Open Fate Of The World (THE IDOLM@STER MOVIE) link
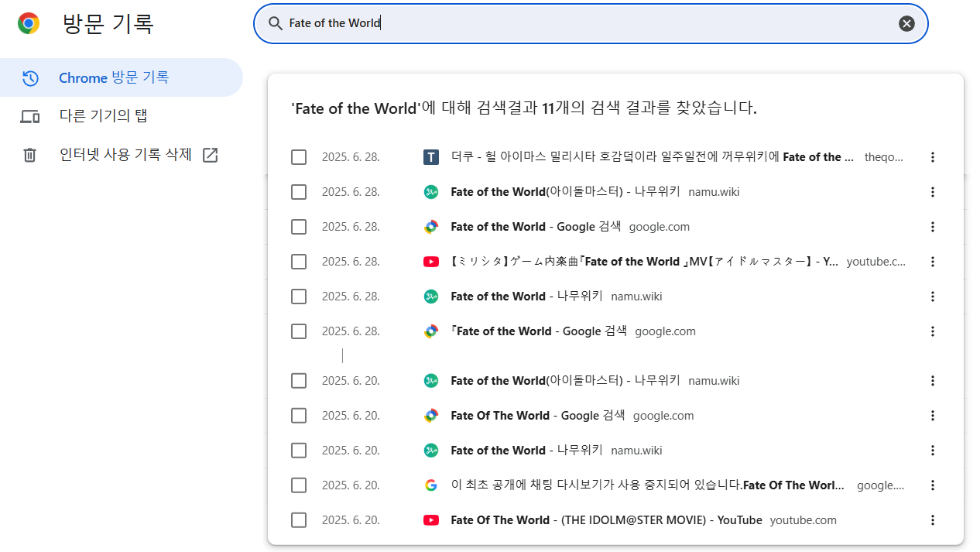980x552 pixels. pyautogui.click(x=605, y=520)
